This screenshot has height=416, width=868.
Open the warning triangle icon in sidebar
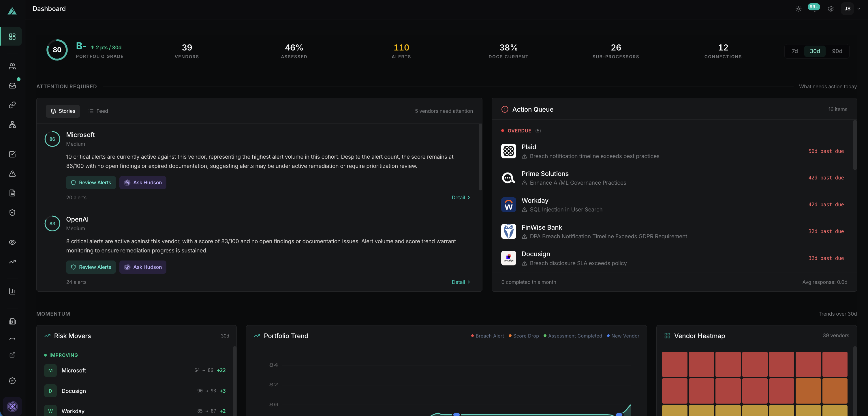click(12, 174)
